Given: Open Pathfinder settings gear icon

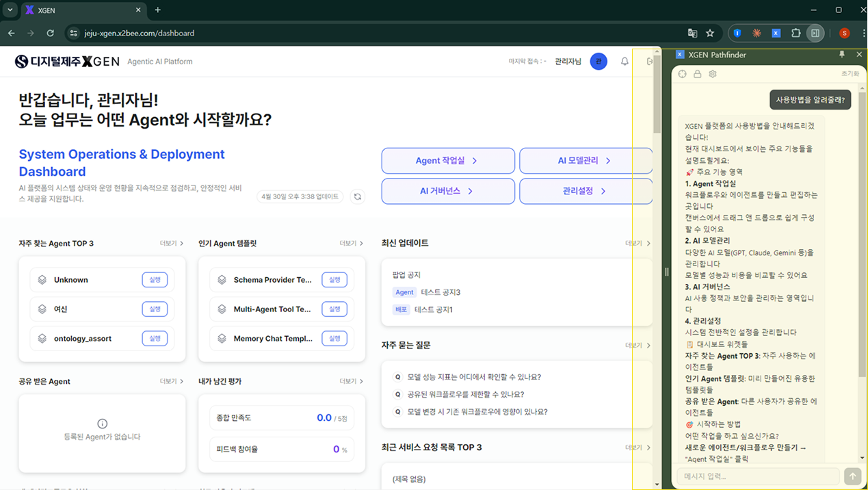Looking at the screenshot, I should (x=713, y=74).
